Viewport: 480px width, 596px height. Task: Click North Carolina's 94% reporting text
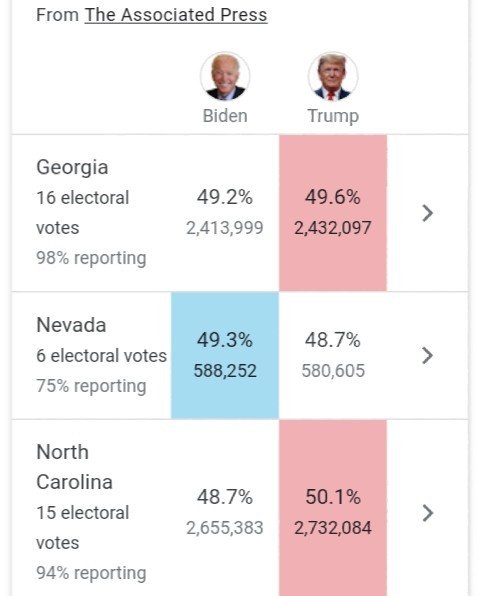[91, 574]
